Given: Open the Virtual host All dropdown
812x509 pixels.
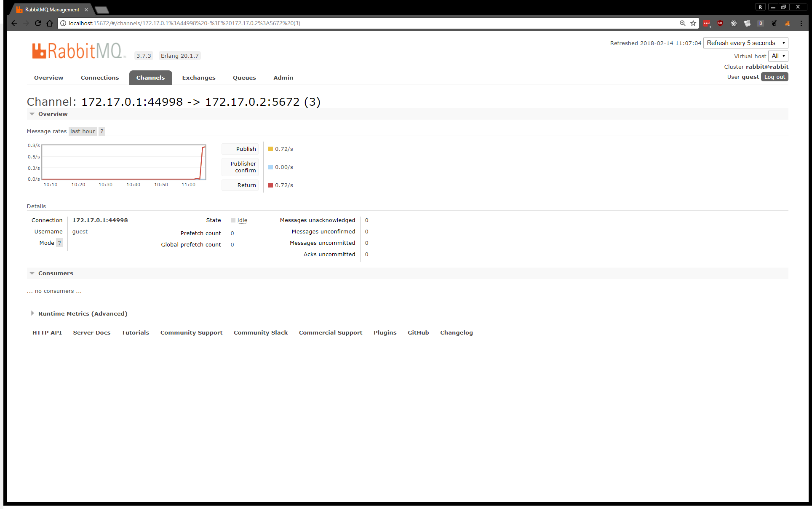Looking at the screenshot, I should tap(778, 56).
